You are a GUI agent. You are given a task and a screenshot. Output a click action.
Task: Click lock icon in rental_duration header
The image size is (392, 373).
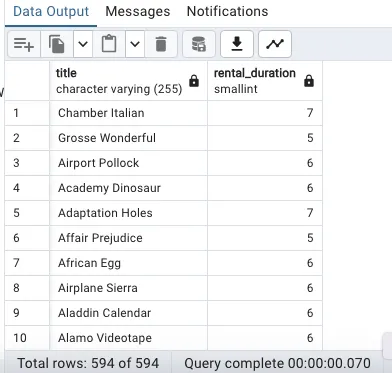coord(309,81)
